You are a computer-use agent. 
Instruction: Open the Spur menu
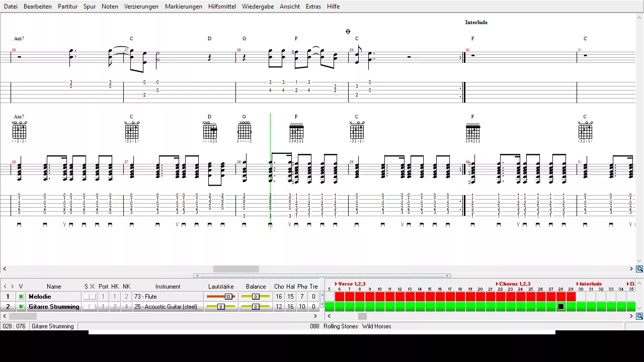[90, 7]
